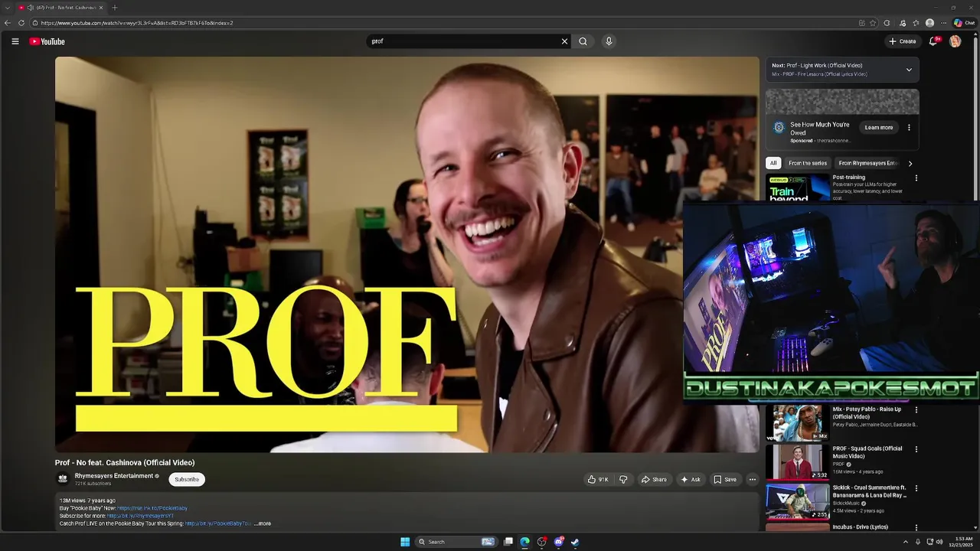Show hidden system tray icons
Viewport: 980px width, 551px height.
905,542
